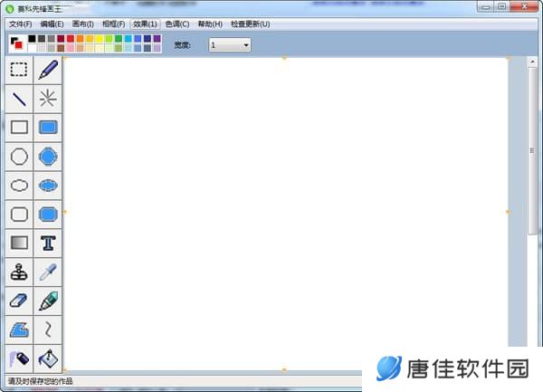This screenshot has width=543, height=392.
Task: Select the spray can airbrush tool
Action: pos(19,359)
